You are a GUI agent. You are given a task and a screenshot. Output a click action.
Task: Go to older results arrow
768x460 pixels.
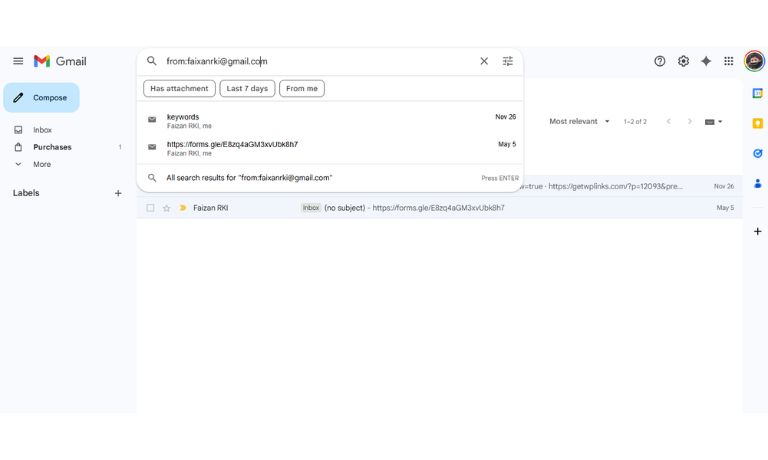(690, 121)
